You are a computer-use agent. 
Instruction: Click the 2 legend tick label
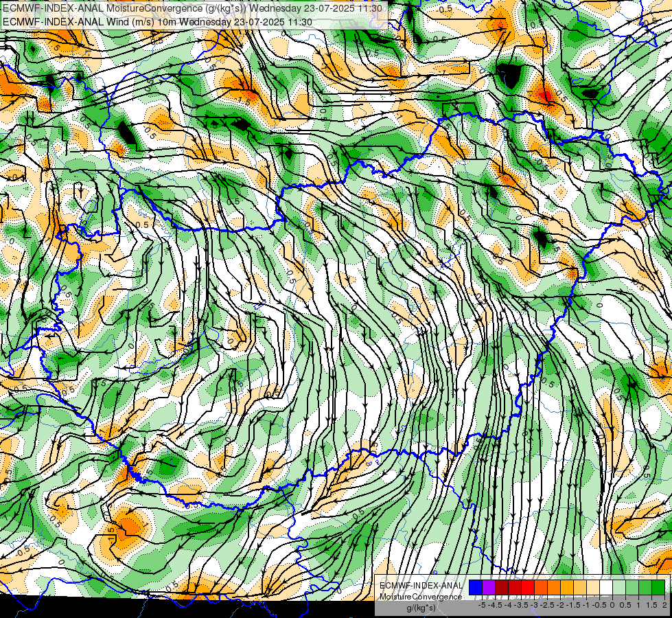pos(664,605)
